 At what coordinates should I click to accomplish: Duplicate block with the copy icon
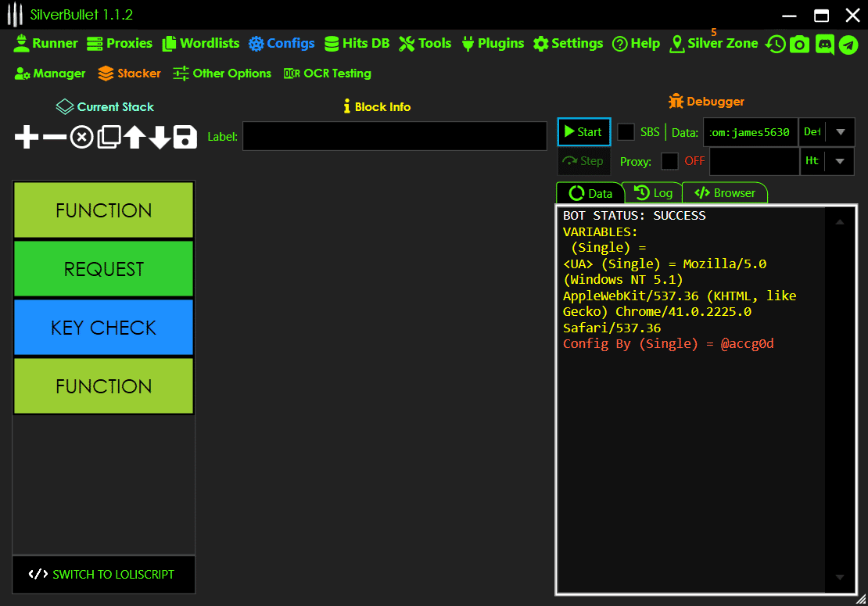click(x=109, y=137)
